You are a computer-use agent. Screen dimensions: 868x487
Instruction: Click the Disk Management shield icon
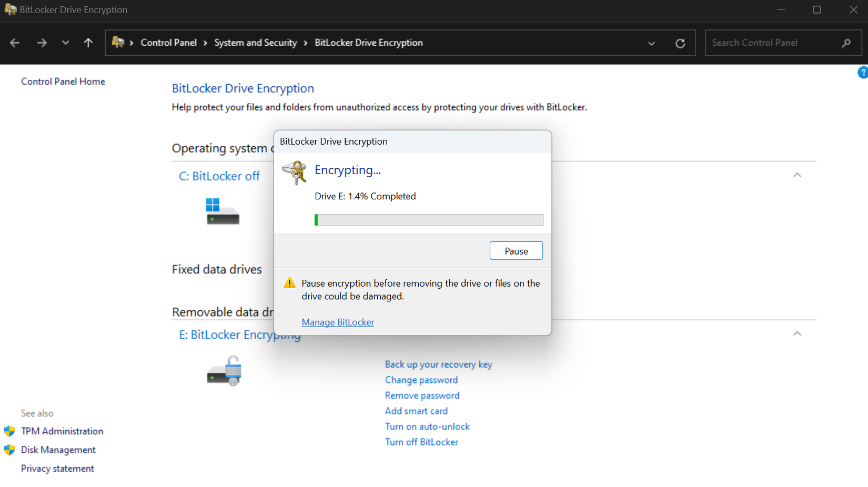click(9, 450)
